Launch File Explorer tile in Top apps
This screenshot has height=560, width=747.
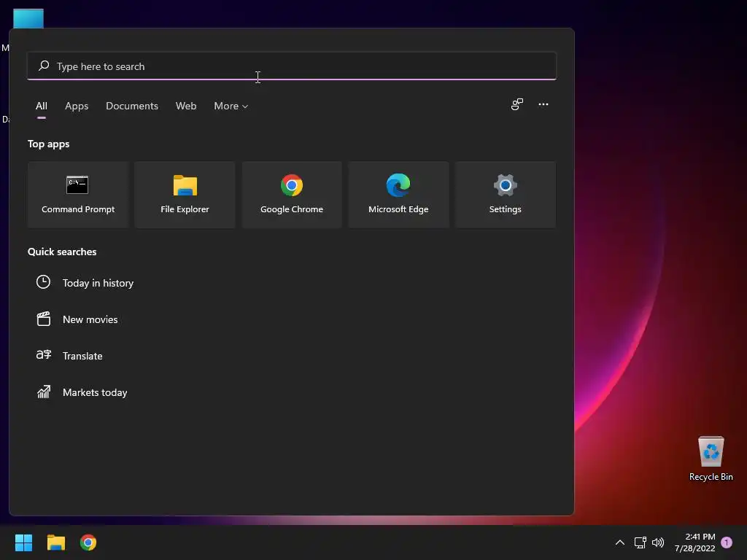tap(185, 195)
